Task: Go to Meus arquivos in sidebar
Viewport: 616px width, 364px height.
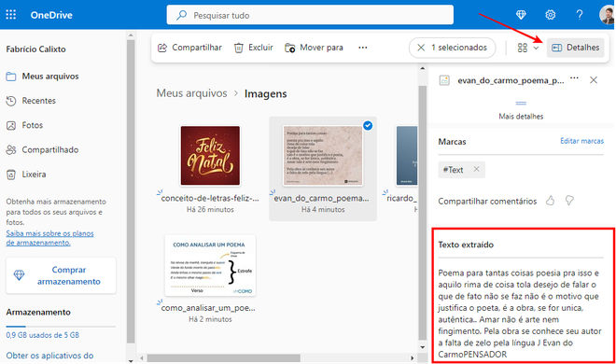Action: pyautogui.click(x=50, y=77)
